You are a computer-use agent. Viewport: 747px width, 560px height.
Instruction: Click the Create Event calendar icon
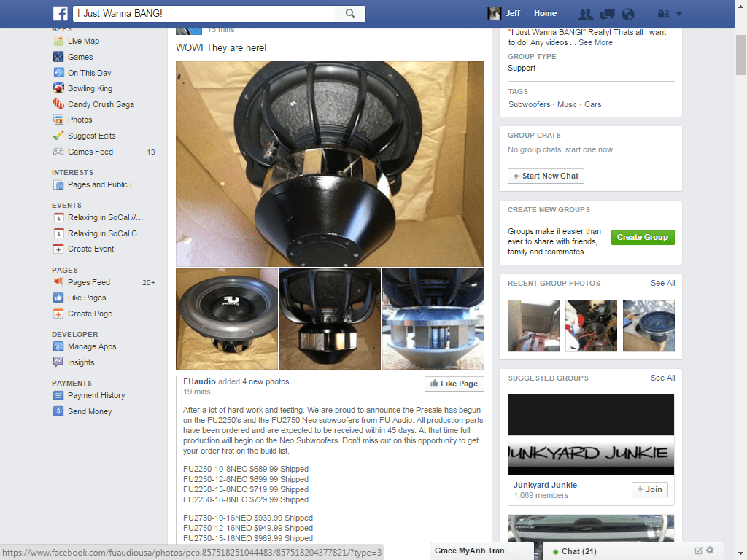[58, 249]
